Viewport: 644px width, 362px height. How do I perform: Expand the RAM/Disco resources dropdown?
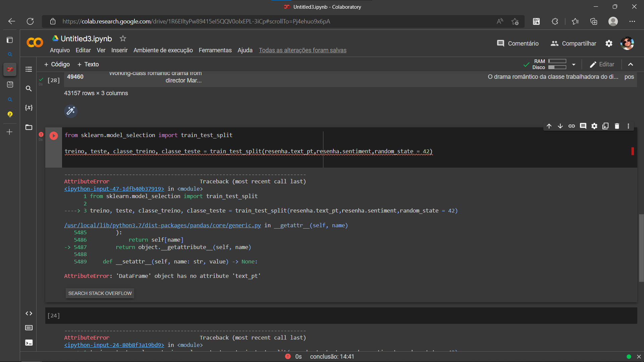click(x=574, y=64)
